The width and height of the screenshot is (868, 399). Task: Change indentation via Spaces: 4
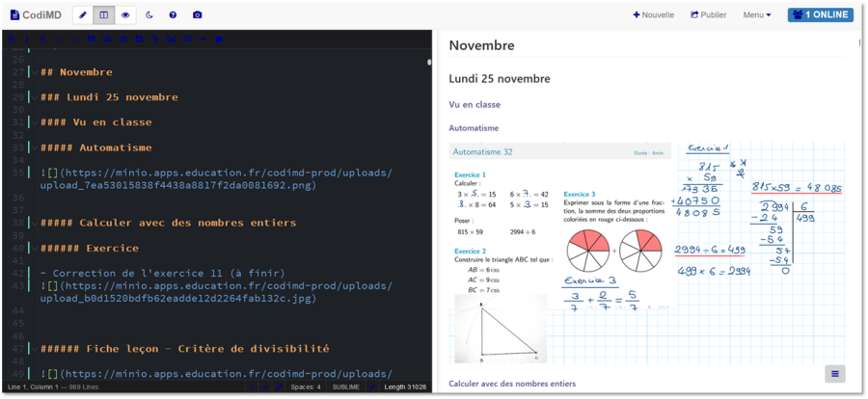coord(306,386)
